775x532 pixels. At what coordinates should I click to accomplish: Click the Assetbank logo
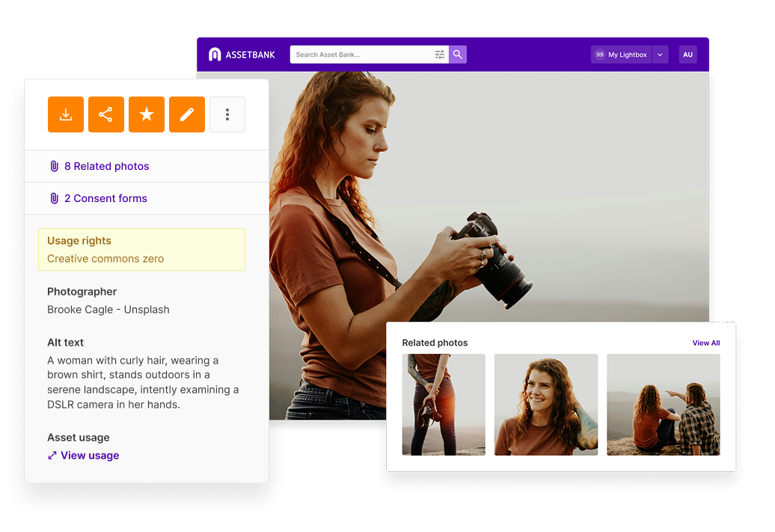[x=242, y=55]
